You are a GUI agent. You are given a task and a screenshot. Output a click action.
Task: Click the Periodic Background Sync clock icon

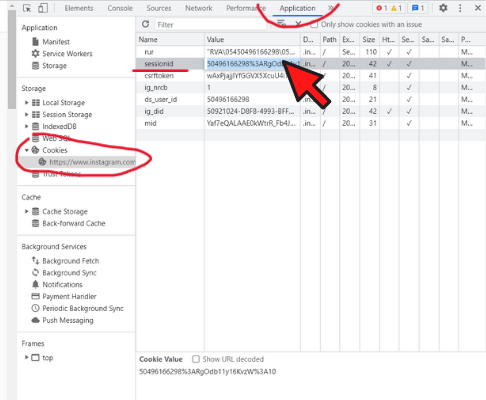click(x=35, y=308)
